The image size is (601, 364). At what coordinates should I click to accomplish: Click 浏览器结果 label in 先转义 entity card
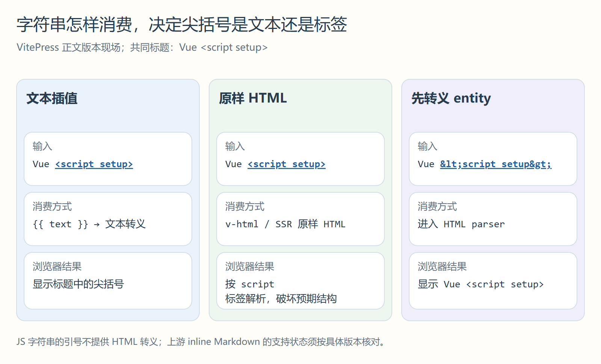click(x=442, y=266)
